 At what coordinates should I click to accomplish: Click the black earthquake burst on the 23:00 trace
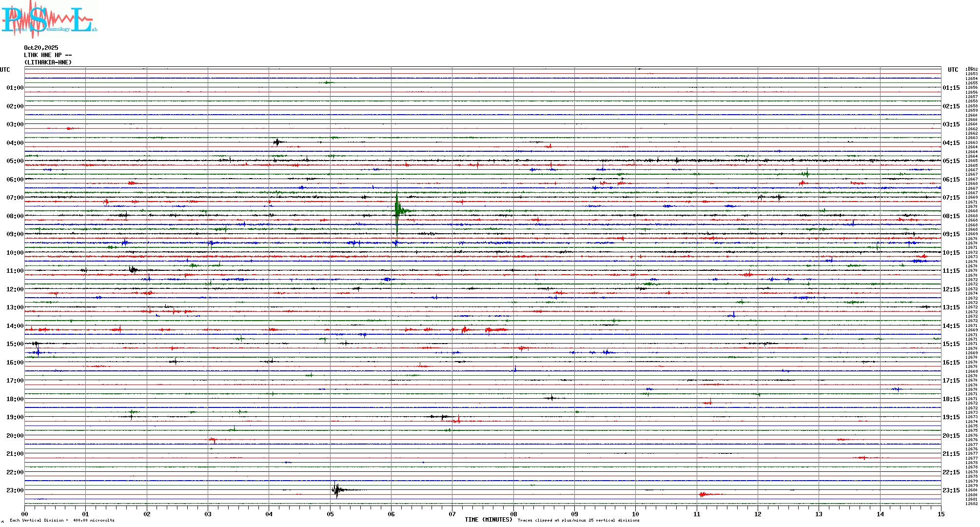click(x=336, y=489)
